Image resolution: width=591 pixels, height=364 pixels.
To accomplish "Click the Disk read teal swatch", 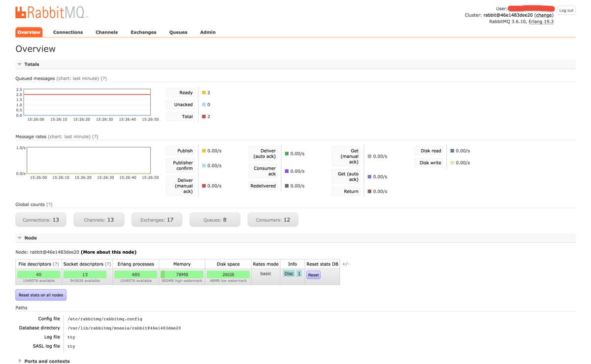I will tap(452, 151).
